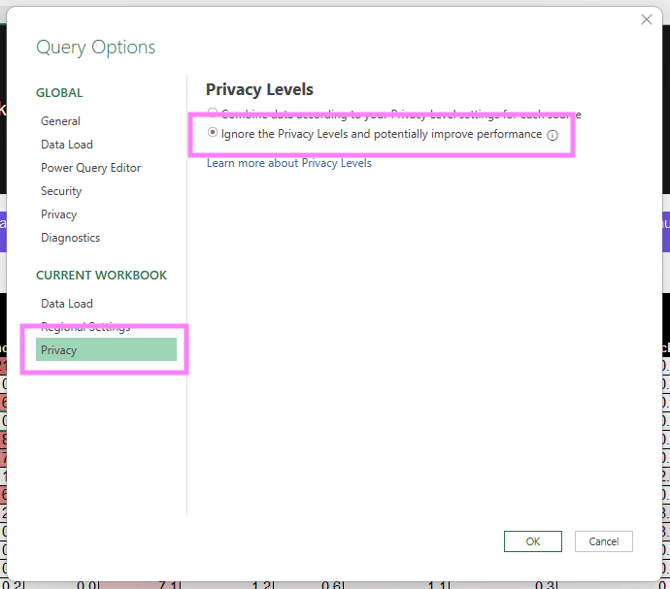The width and height of the screenshot is (670, 589).
Task: Select the Combine data by Privacy Level option
Action: (212, 113)
